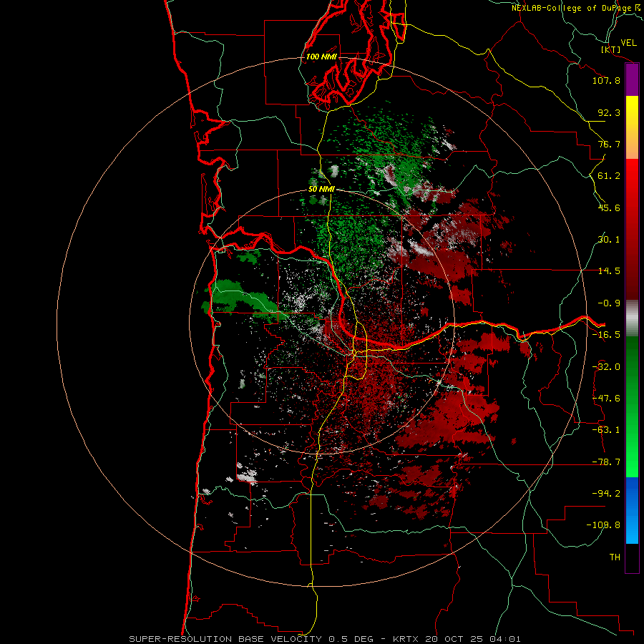Select the -0.9 scale value

point(609,303)
